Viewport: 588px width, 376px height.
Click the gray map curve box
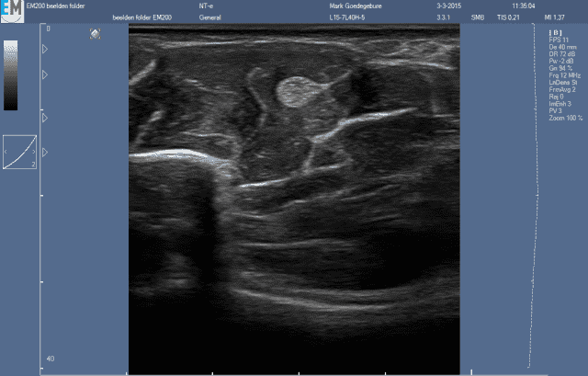coord(19,152)
